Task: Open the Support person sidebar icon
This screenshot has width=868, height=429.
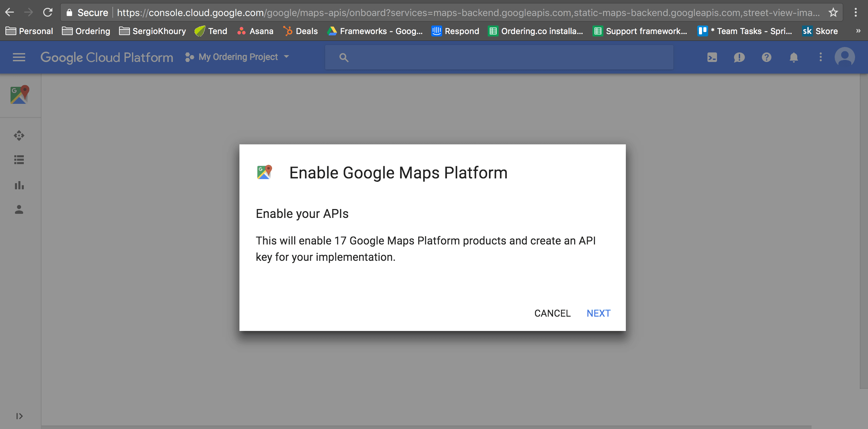Action: pyautogui.click(x=19, y=209)
